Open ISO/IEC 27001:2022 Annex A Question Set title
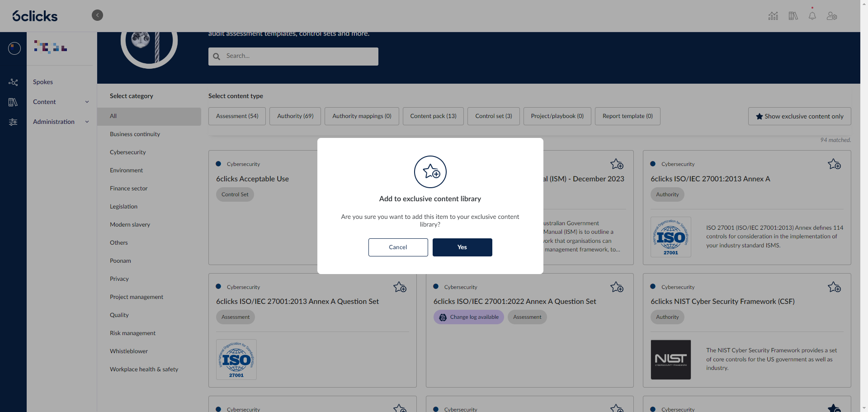The width and height of the screenshot is (868, 412). tap(514, 302)
